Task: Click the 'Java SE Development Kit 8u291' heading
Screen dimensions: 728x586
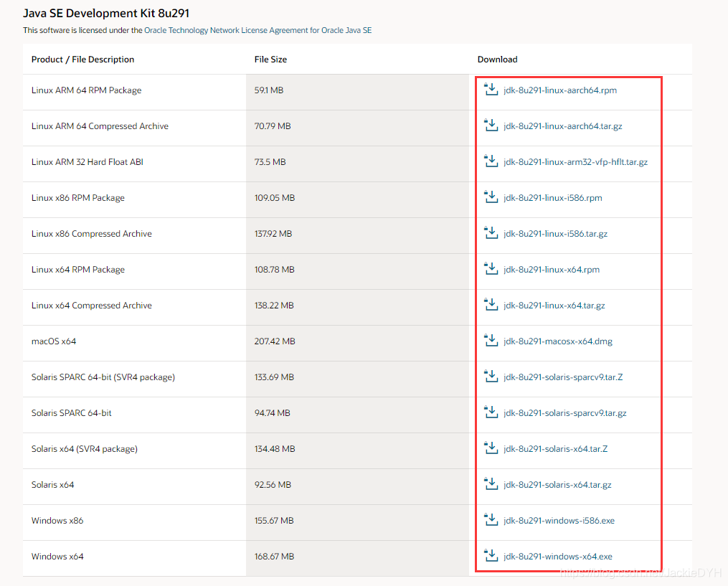Action: 106,13
